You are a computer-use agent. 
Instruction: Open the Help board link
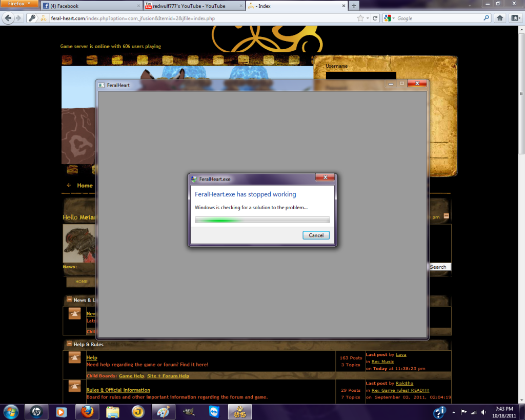pyautogui.click(x=92, y=358)
